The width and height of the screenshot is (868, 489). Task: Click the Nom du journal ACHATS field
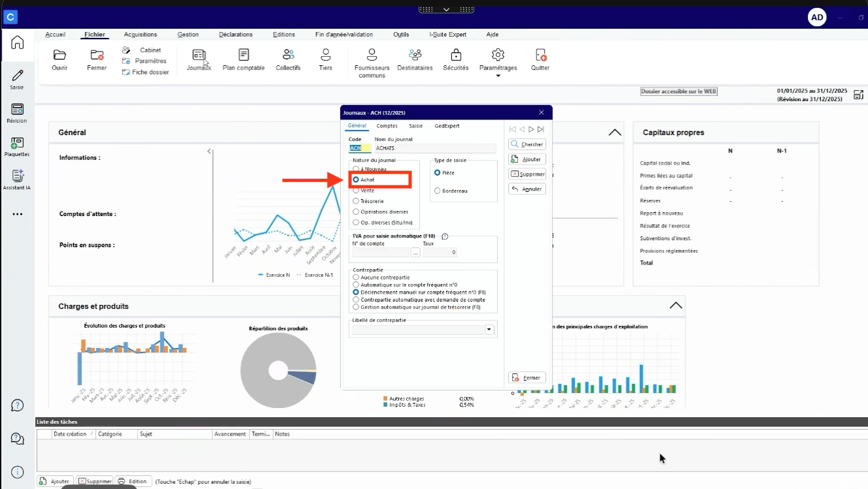pyautogui.click(x=435, y=148)
